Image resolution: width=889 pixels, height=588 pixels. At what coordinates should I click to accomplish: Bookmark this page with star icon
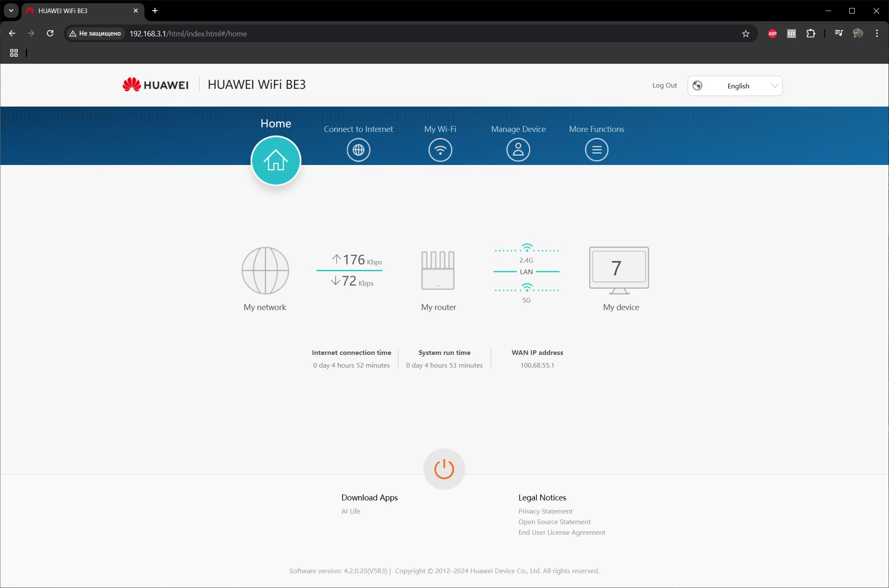click(x=746, y=33)
